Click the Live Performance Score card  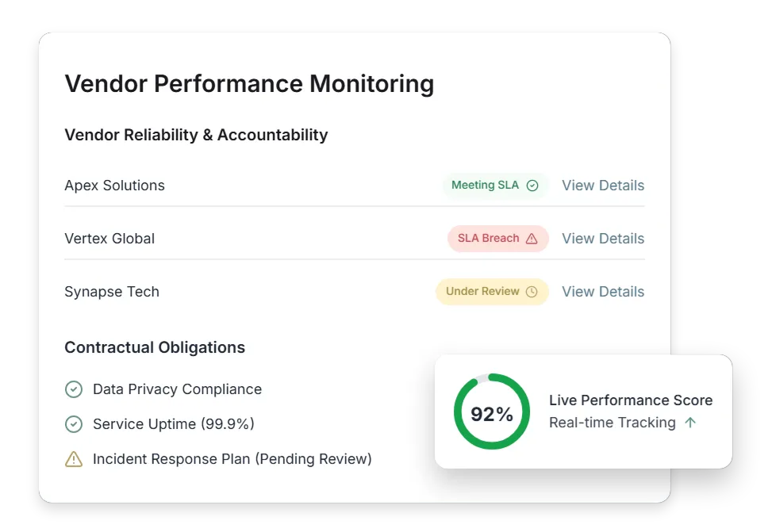click(x=583, y=411)
